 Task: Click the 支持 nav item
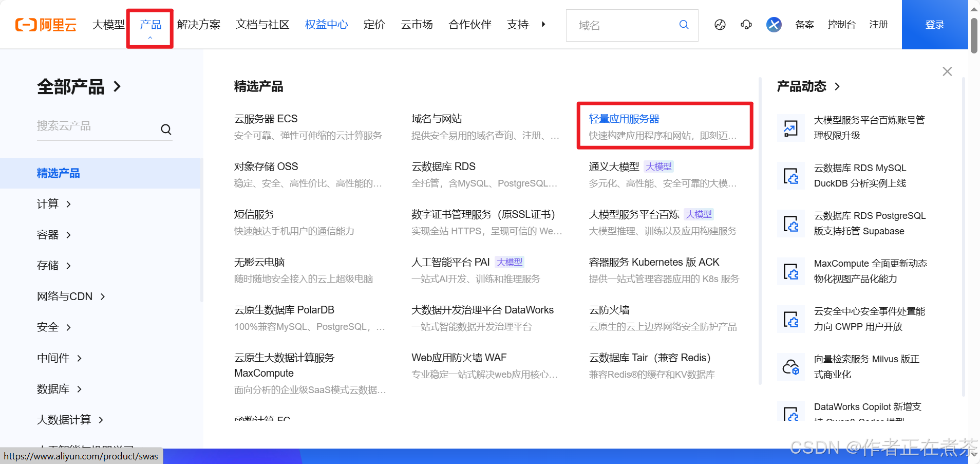pyautogui.click(x=518, y=25)
